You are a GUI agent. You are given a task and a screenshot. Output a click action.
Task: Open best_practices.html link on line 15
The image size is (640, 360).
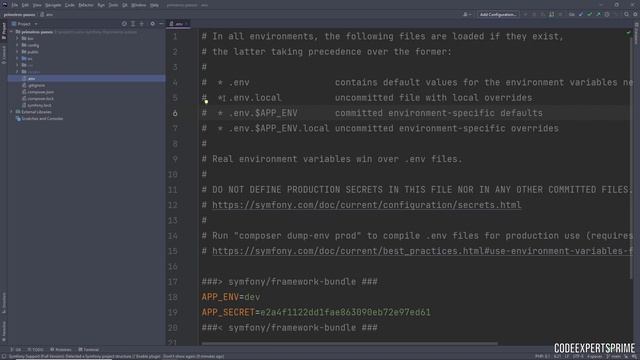coord(422,251)
